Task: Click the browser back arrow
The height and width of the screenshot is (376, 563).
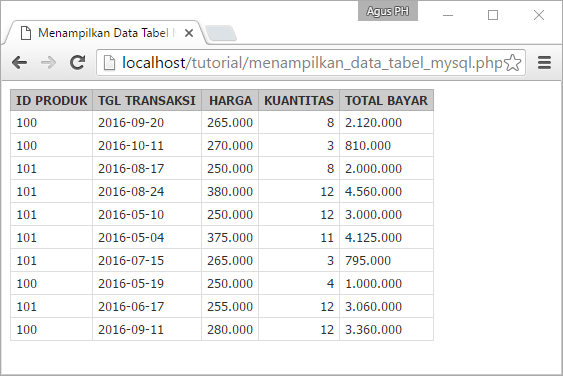Action: pos(19,62)
